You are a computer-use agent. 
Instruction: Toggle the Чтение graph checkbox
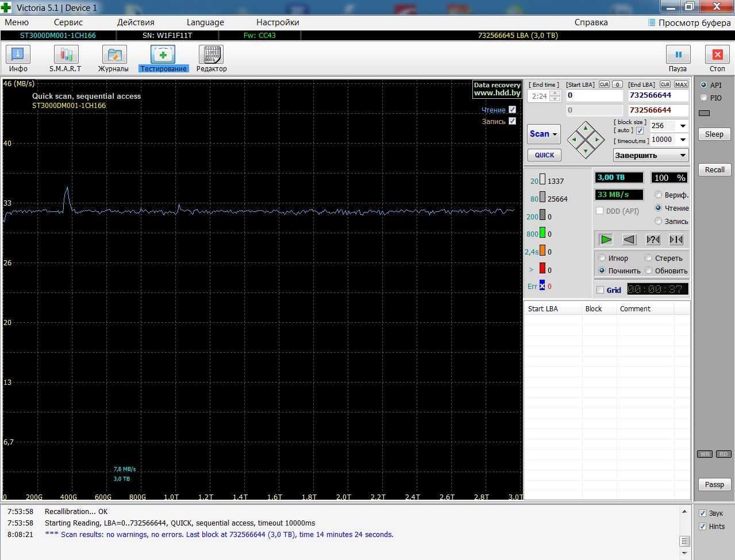coord(512,110)
